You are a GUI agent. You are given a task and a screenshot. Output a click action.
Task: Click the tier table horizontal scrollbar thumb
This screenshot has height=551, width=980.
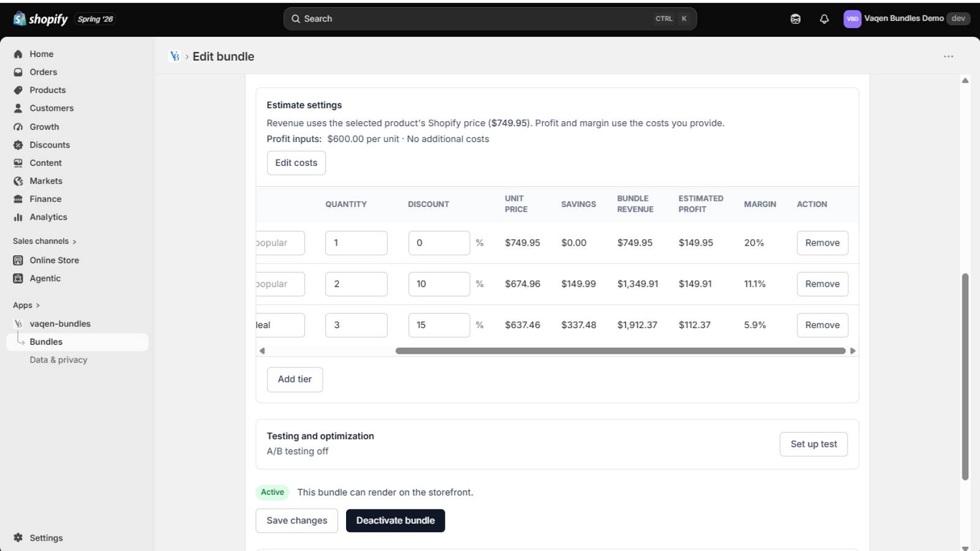pyautogui.click(x=620, y=351)
